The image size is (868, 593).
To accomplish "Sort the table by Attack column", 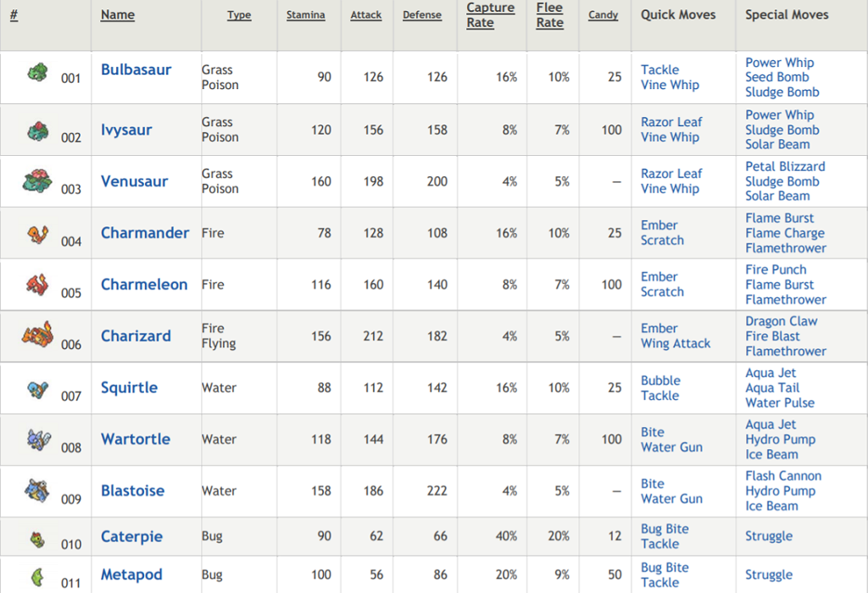I will pos(366,14).
